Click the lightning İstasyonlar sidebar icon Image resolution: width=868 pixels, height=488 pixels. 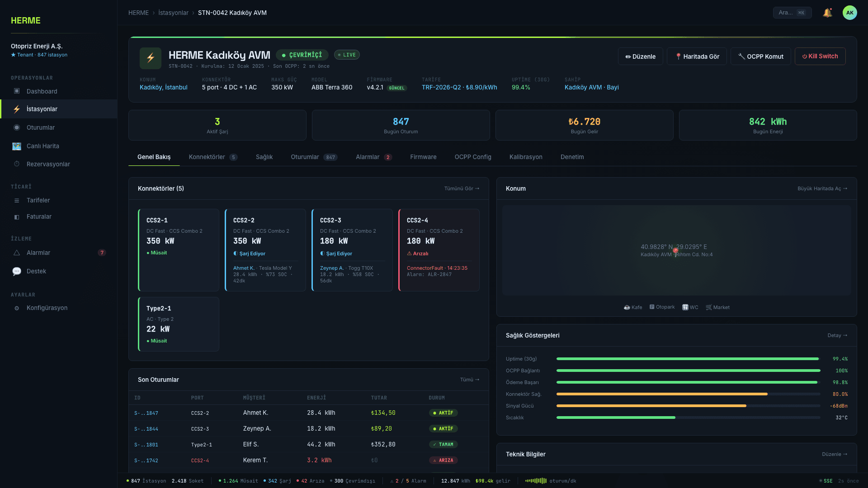[17, 109]
